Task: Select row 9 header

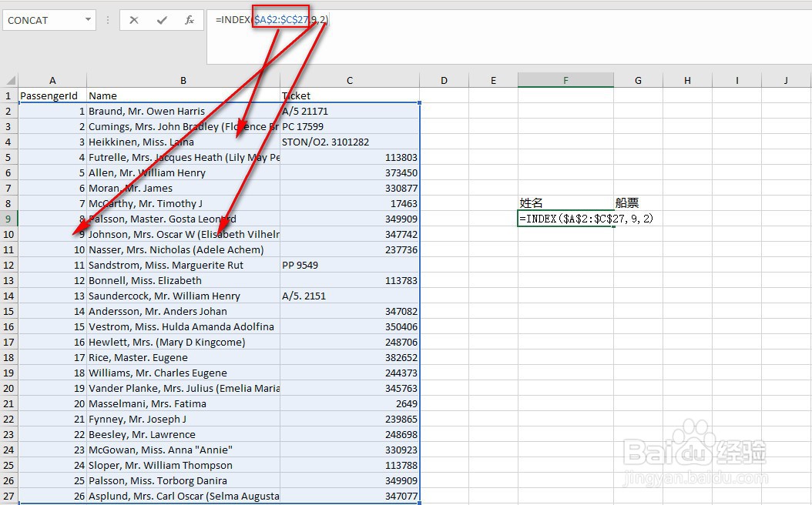Action: click(x=8, y=219)
